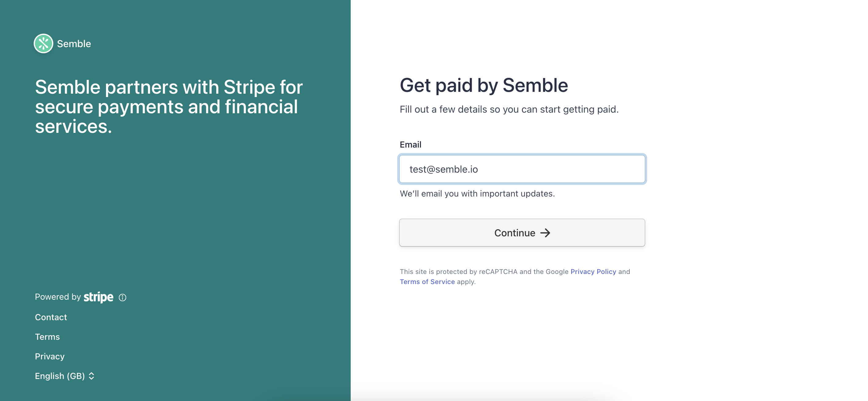The height and width of the screenshot is (401, 868).
Task: Click the Continue button
Action: [522, 233]
